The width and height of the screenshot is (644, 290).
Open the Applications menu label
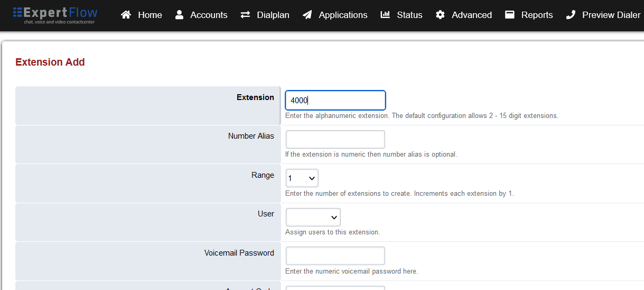[x=343, y=15]
